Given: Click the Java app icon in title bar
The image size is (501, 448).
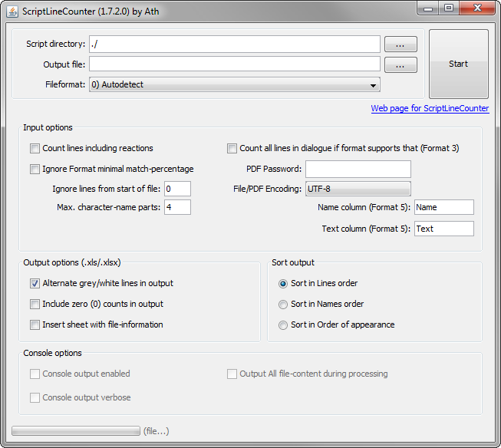Looking at the screenshot, I should 12,12.
